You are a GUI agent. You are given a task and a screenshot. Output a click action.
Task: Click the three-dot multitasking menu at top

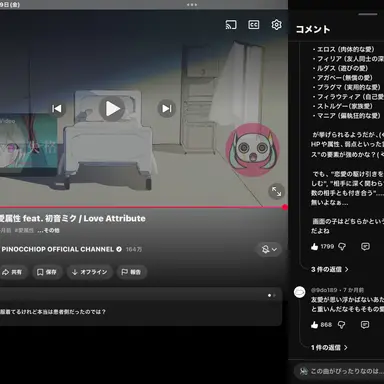192,5
